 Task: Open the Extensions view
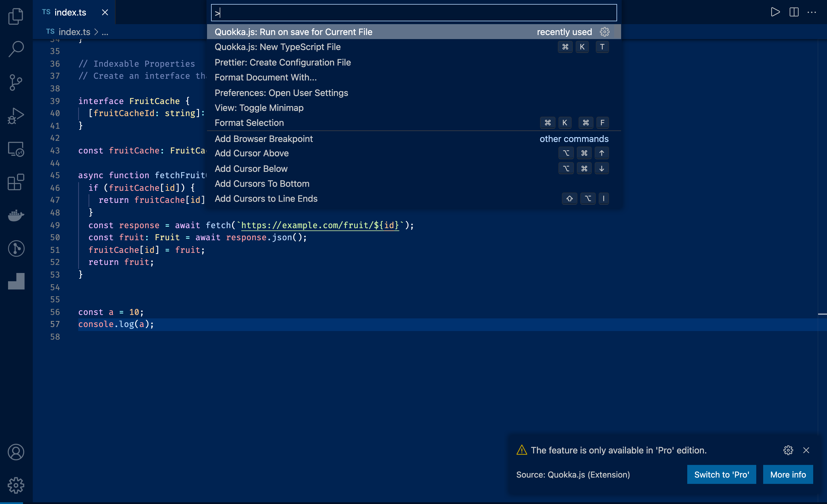click(x=16, y=182)
